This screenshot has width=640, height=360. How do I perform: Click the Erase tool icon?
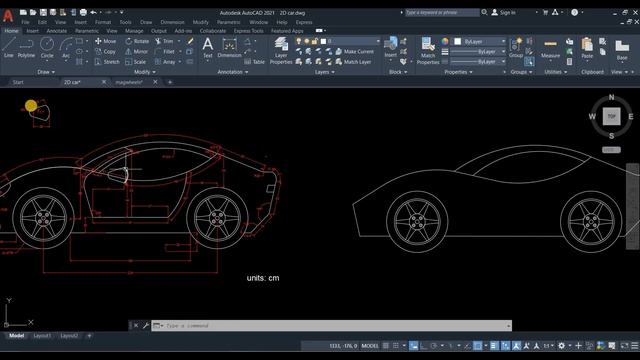pos(190,41)
